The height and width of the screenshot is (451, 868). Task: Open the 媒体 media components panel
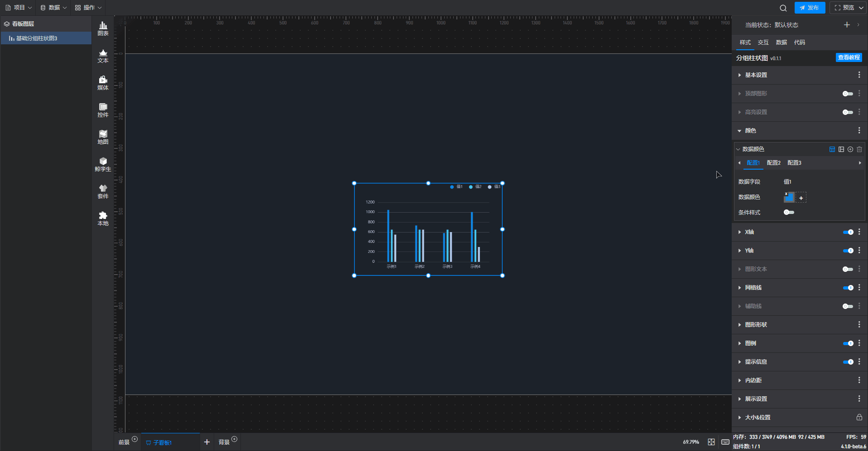(103, 83)
